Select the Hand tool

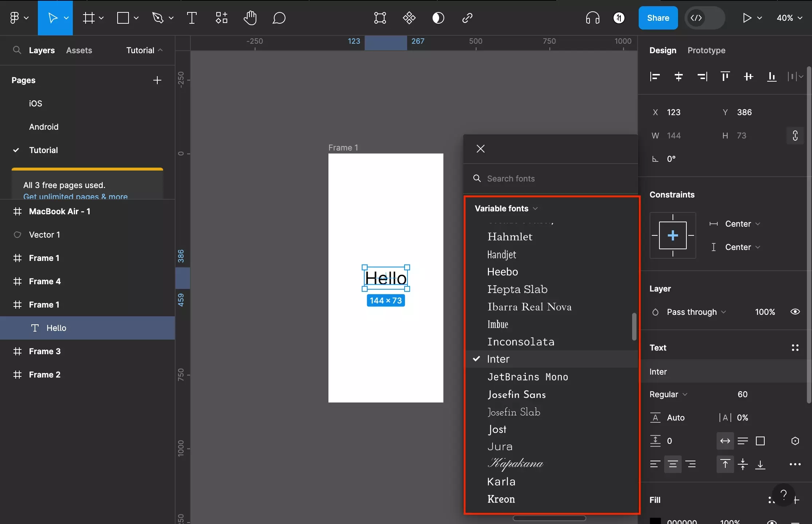(250, 17)
